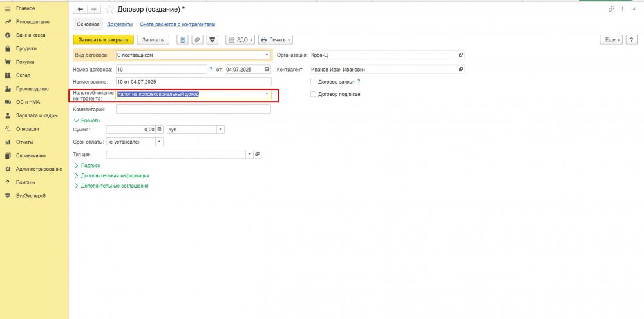Screen dimensions: 644x319
Task: Click the back navigation arrow
Action: tap(80, 10)
